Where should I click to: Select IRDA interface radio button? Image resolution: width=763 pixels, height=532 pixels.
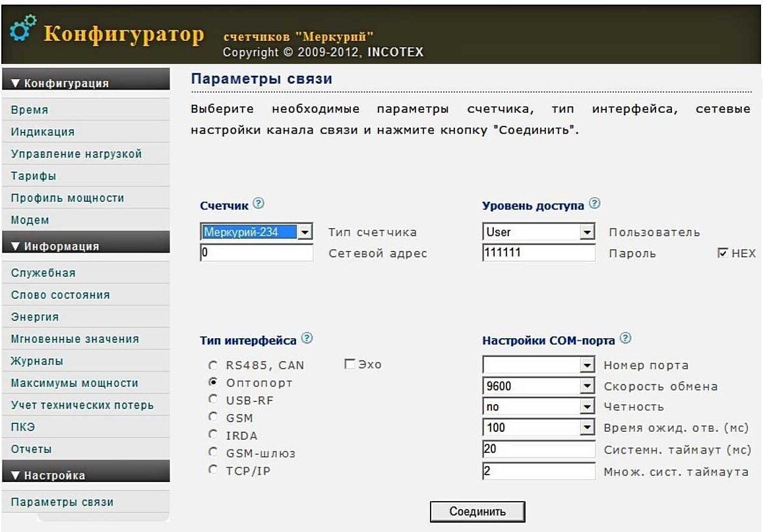click(x=212, y=434)
